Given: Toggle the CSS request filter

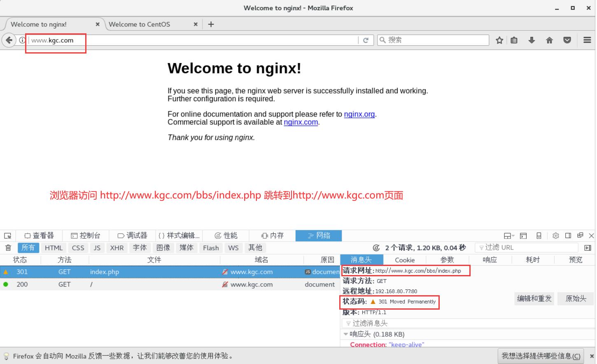Looking at the screenshot, I should pyautogui.click(x=78, y=247).
